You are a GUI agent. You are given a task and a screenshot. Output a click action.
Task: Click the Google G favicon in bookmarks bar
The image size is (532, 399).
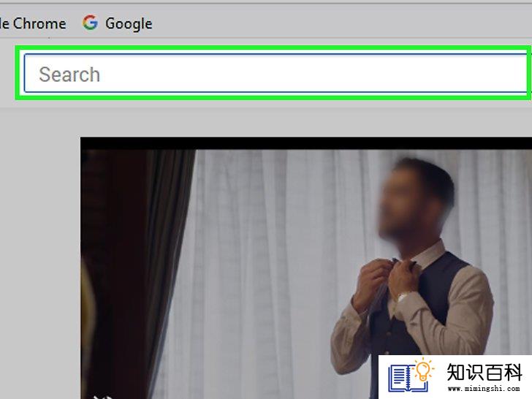point(90,23)
